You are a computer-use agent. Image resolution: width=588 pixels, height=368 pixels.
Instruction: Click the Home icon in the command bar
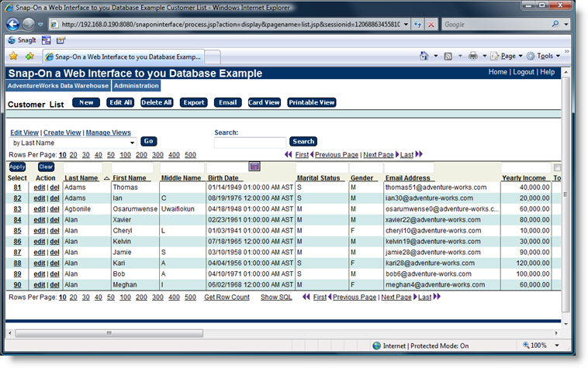[424, 56]
